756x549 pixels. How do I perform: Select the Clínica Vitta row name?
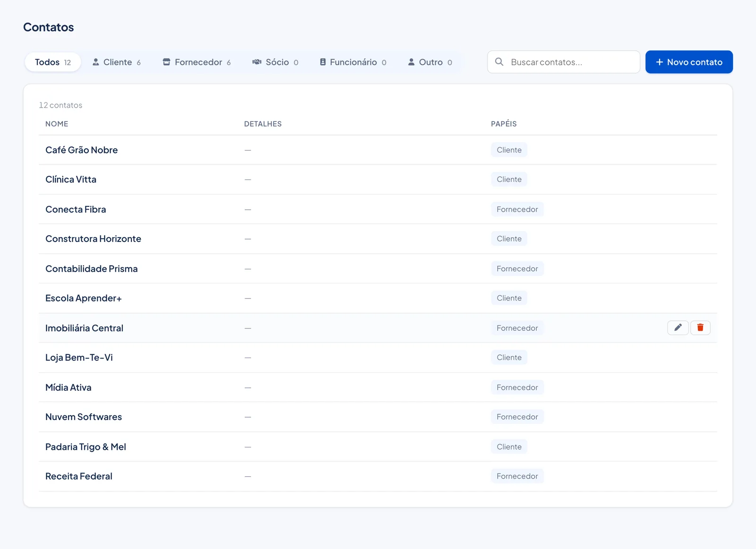[x=71, y=180]
